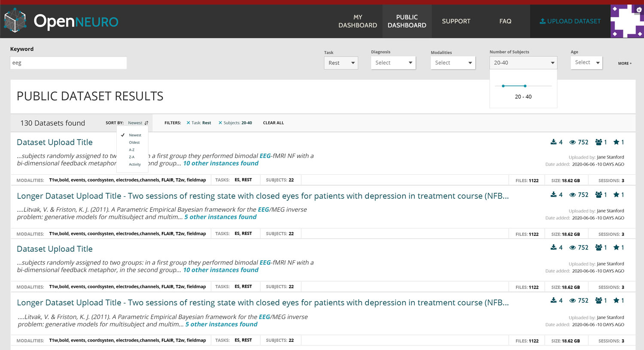Open the 10 other instances found link
This screenshot has width=644, height=350.
221,163
